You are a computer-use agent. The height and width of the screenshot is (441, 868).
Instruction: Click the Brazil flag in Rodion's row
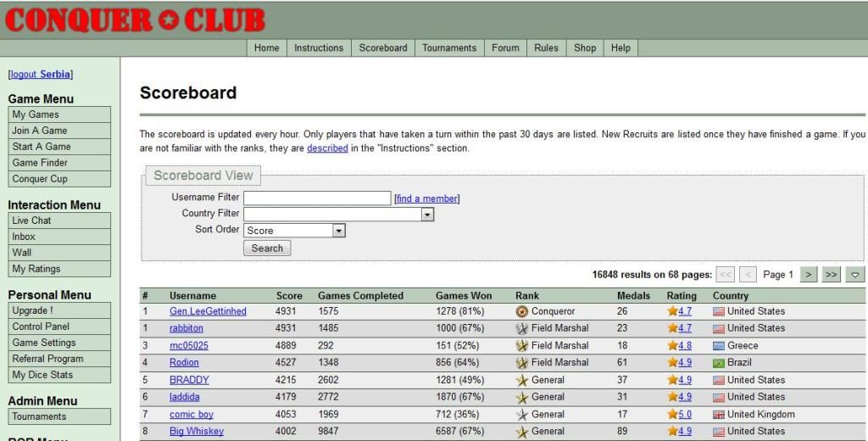[719, 364]
